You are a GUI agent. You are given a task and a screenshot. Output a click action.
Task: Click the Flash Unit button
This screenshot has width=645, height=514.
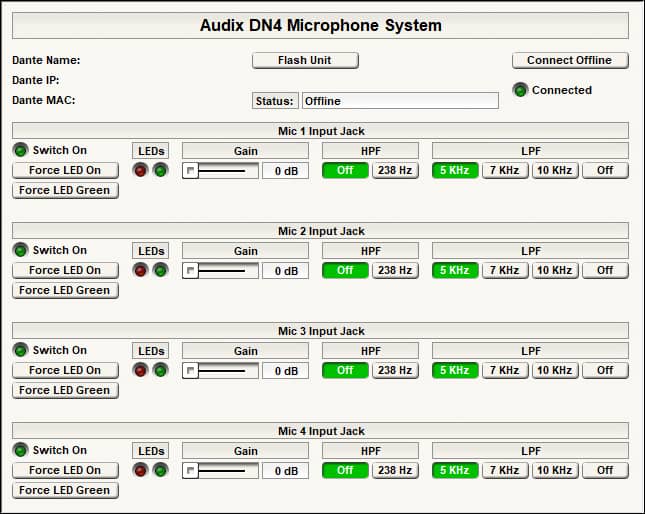click(305, 60)
